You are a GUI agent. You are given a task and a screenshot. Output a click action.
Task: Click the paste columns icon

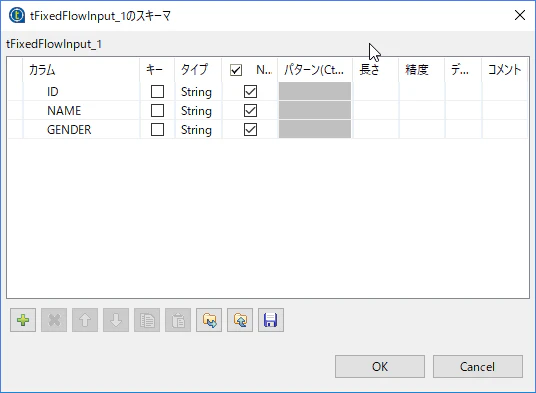[178, 320]
